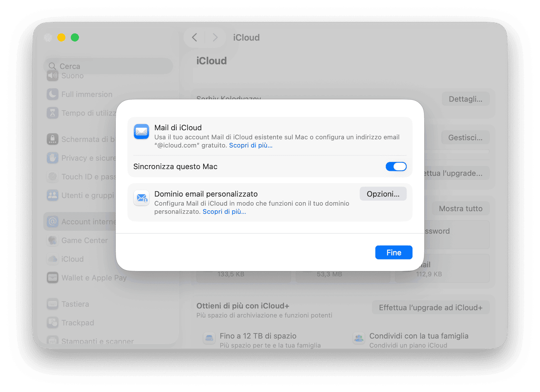Open Game Center icon in sidebar
The image size is (540, 392).
[x=52, y=240]
